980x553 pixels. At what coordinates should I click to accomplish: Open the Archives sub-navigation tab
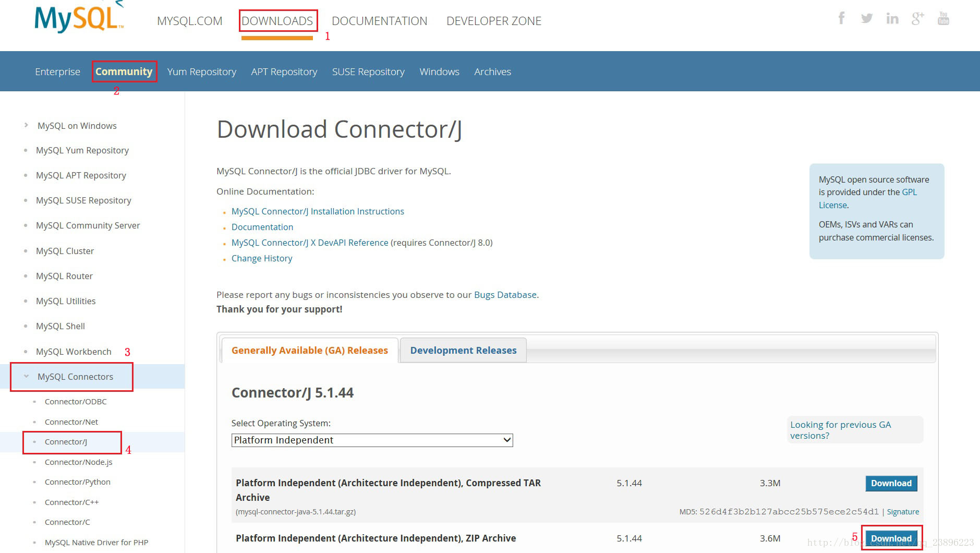(492, 71)
